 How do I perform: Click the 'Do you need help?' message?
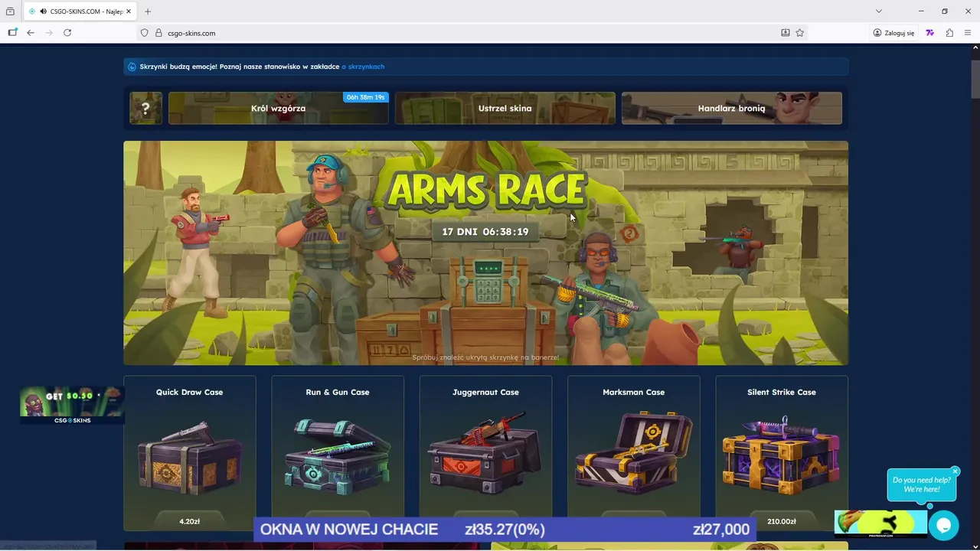[x=921, y=484]
